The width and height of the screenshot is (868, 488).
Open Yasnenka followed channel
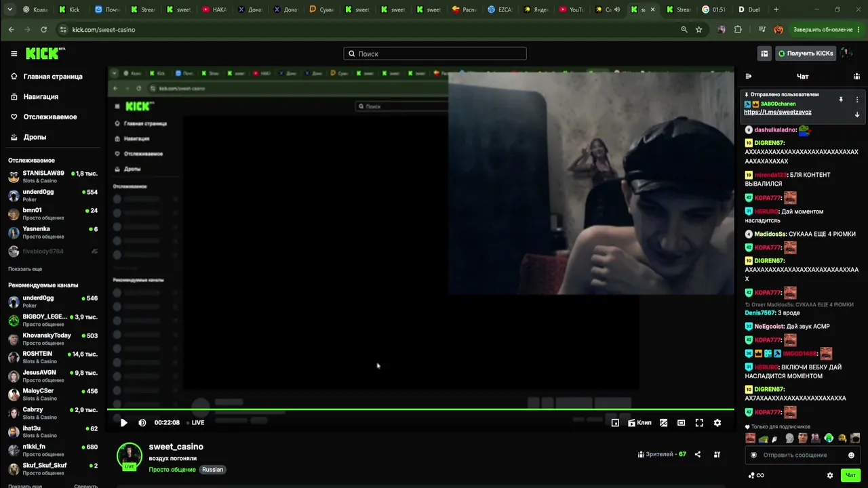coord(54,232)
